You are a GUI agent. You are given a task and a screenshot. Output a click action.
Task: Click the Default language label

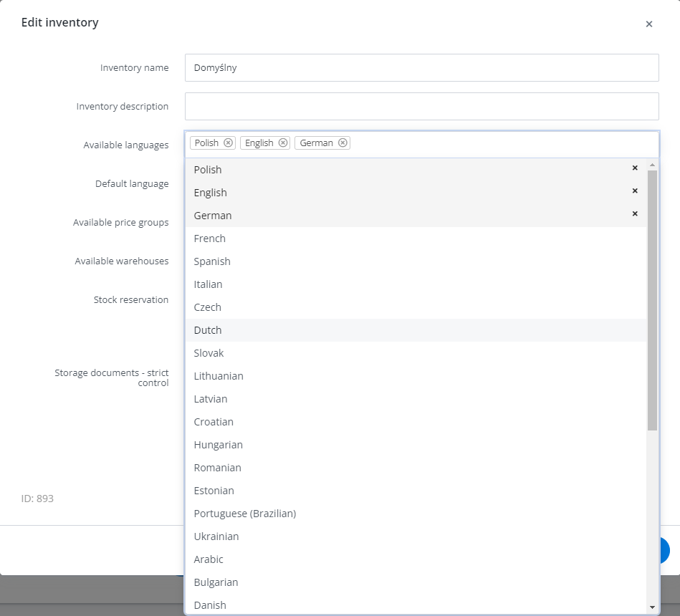point(132,184)
